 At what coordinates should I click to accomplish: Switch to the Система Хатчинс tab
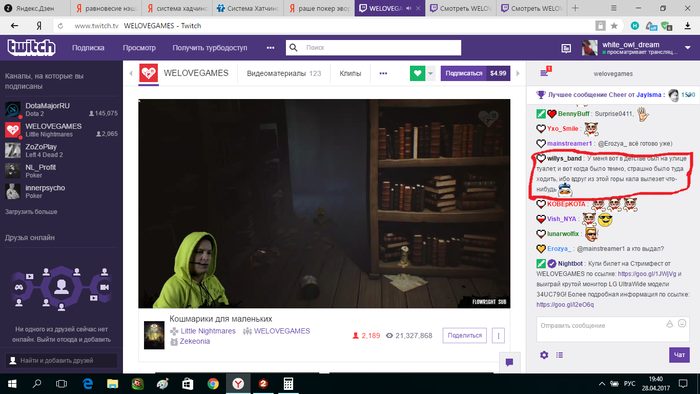[248, 8]
